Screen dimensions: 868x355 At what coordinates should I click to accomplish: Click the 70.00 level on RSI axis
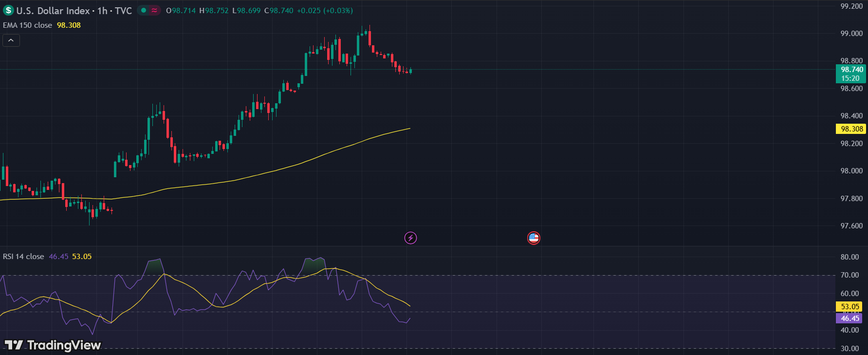click(x=850, y=275)
